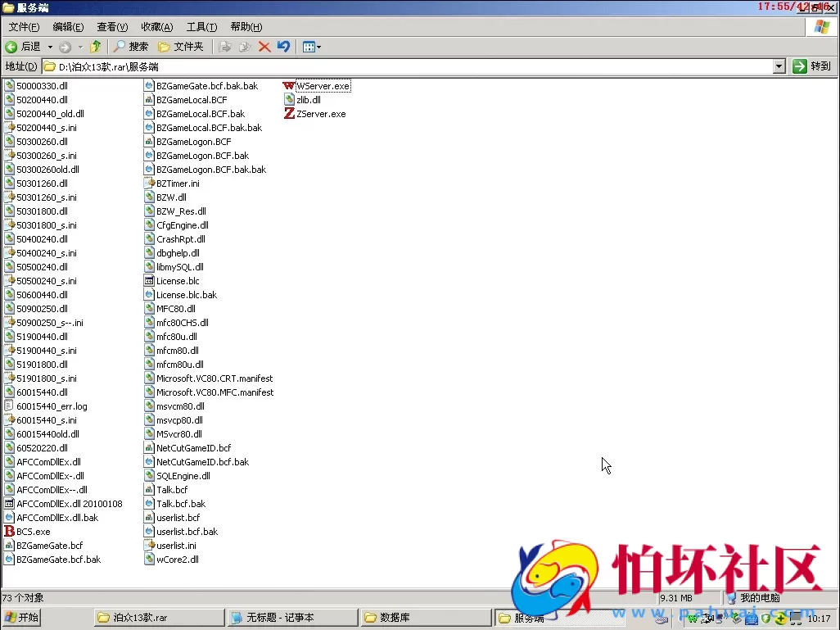Open the Search (搜索) toolbar button
The width and height of the screenshot is (840, 630).
[x=131, y=47]
